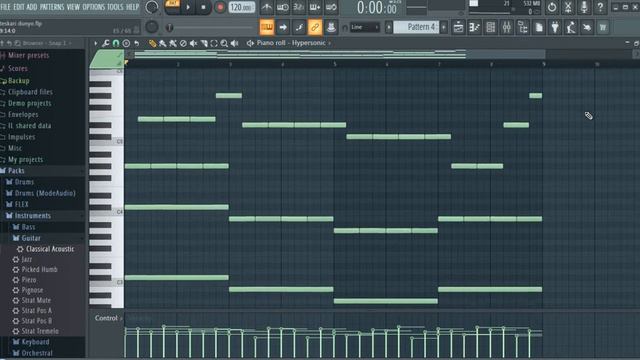640x360 pixels.
Task: Toggle Loop recording
Action: point(331,7)
